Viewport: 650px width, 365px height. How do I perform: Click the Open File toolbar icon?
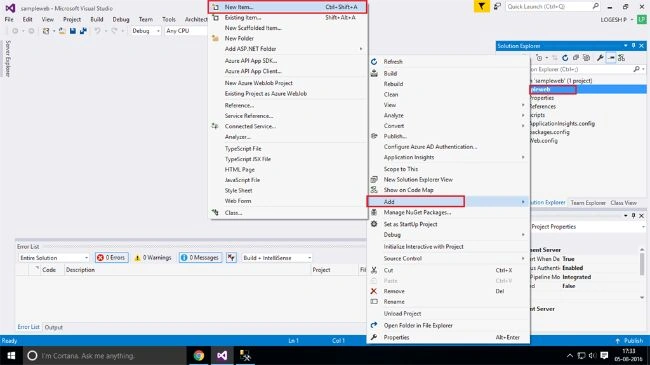point(62,31)
